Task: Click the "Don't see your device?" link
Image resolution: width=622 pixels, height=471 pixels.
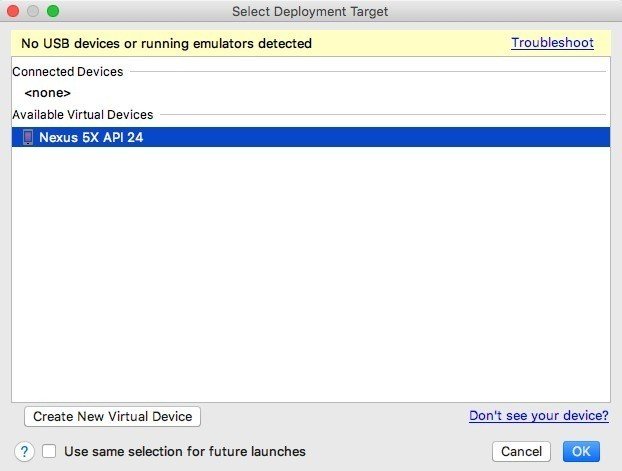Action: pos(539,416)
